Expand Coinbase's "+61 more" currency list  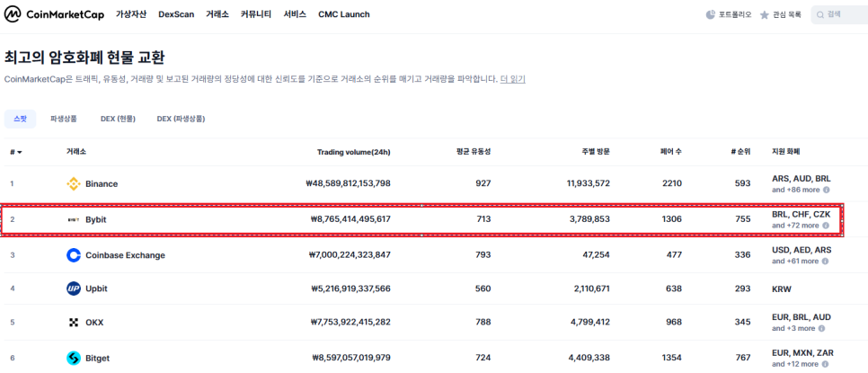click(x=796, y=262)
